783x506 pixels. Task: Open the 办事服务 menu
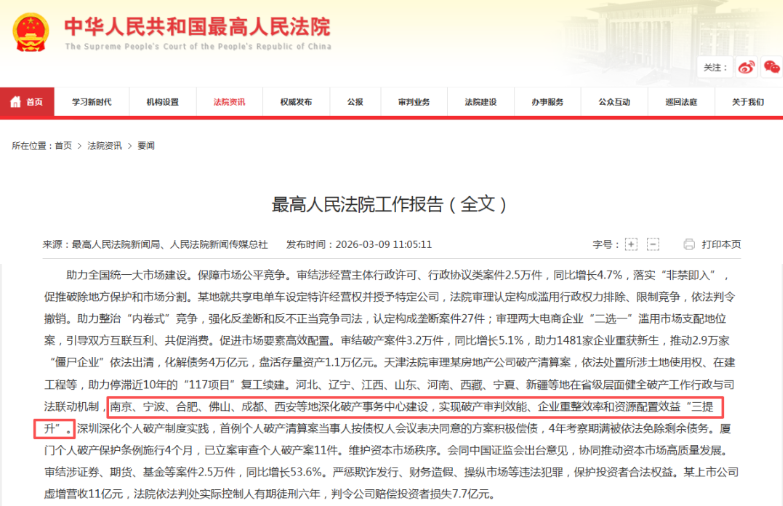click(547, 102)
